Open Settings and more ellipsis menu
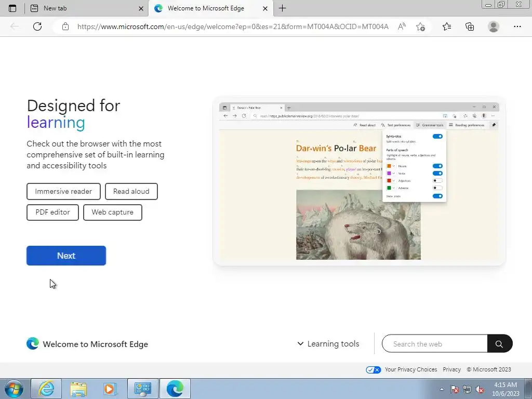 pos(517,26)
